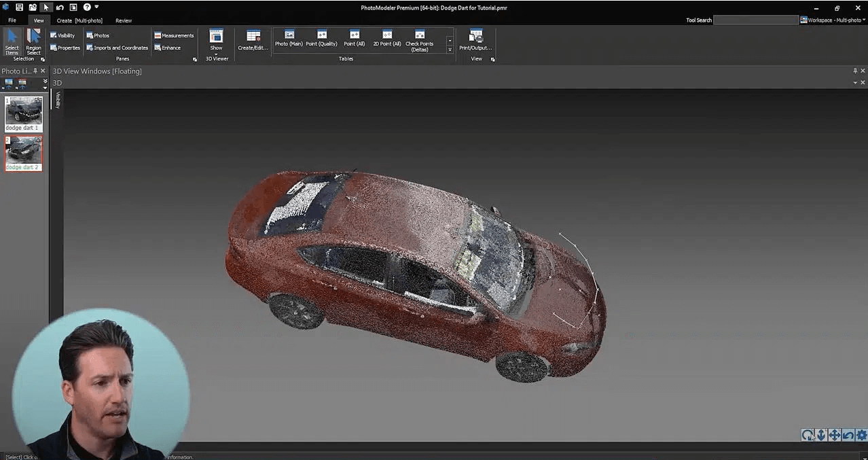Expand the quick access toolbar customize arrow

point(96,7)
